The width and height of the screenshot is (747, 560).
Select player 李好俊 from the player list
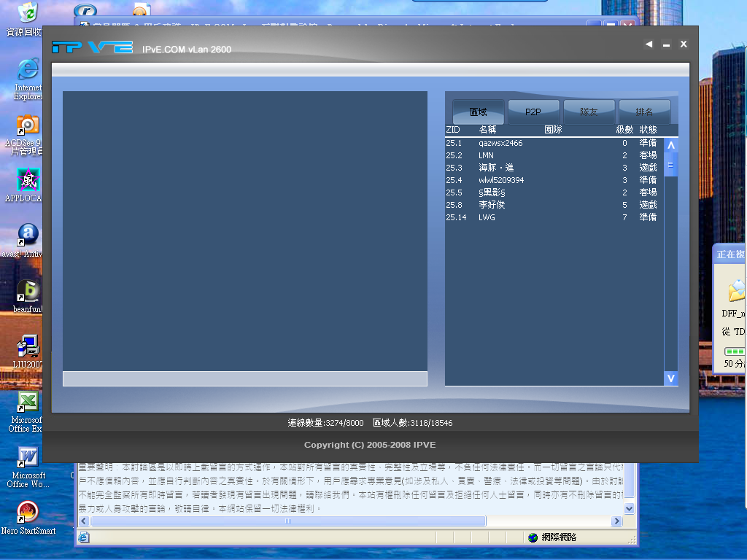click(x=492, y=205)
